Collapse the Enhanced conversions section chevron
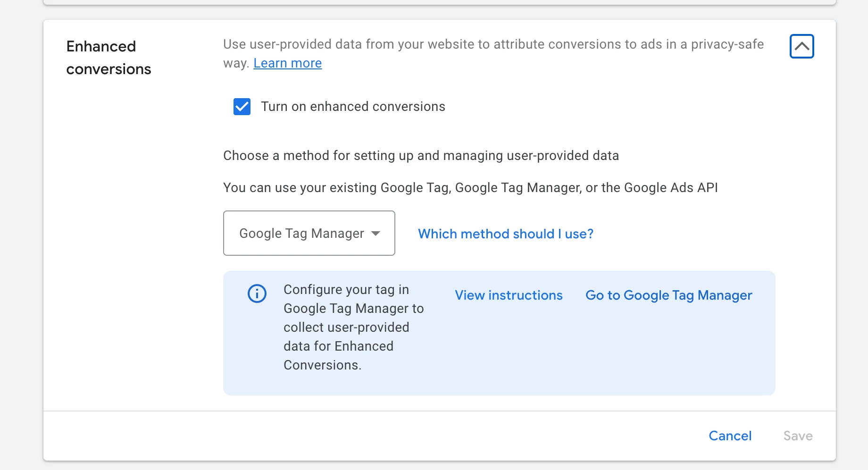868x470 pixels. click(x=801, y=46)
